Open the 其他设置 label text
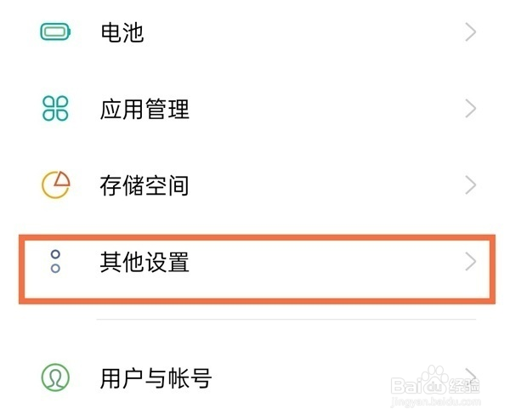This screenshot has height=420, width=510. [x=144, y=262]
